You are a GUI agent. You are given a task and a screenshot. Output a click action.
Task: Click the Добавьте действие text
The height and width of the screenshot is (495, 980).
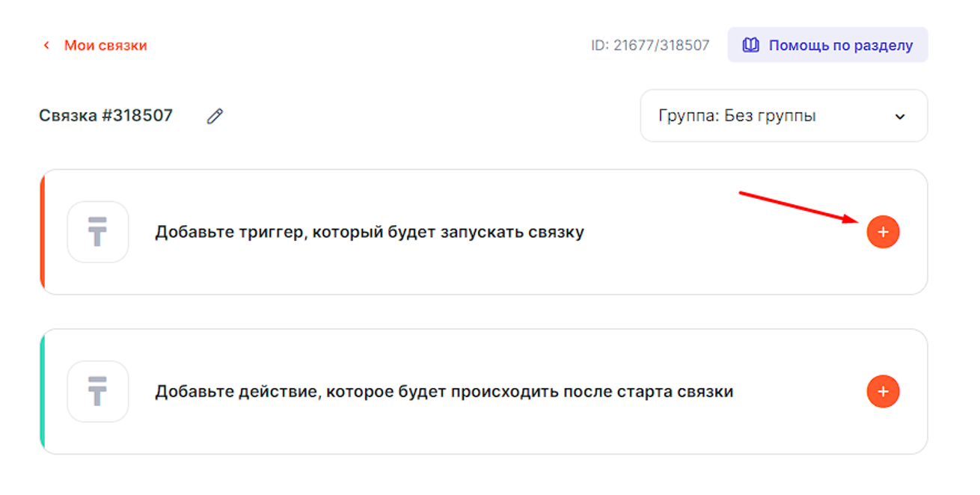444,391
